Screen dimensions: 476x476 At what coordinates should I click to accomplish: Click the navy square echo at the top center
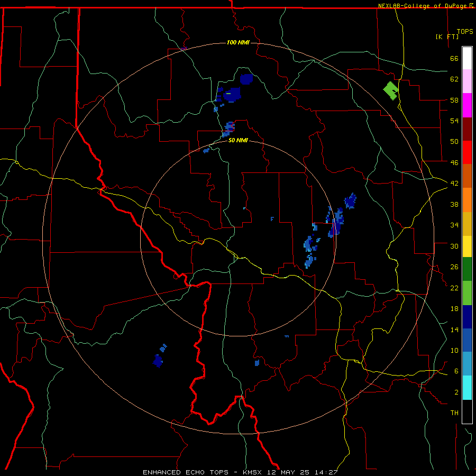[246, 79]
